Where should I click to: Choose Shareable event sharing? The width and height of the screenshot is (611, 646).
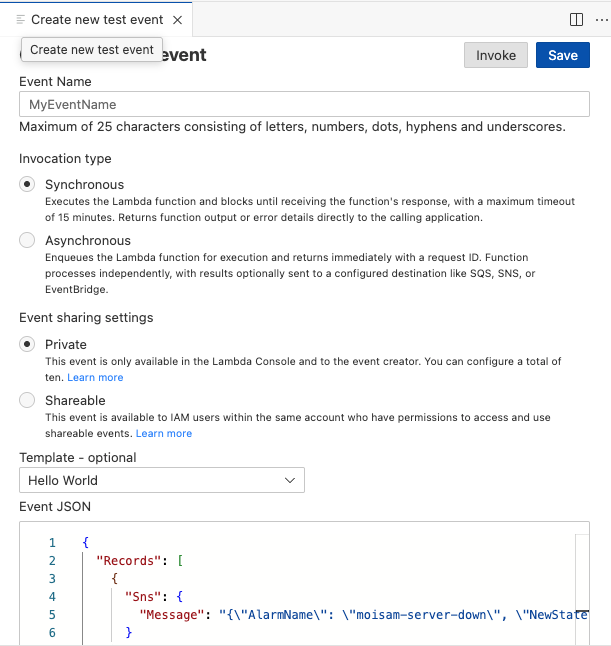tap(27, 400)
